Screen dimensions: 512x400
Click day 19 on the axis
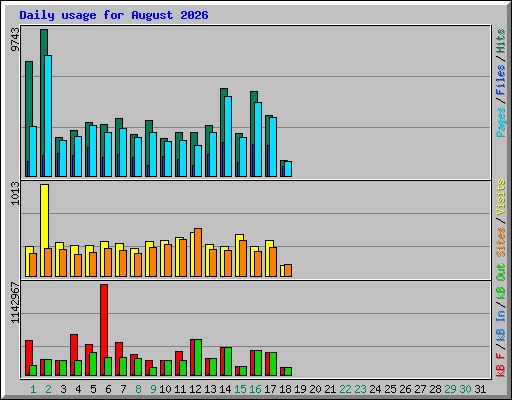[x=300, y=389]
